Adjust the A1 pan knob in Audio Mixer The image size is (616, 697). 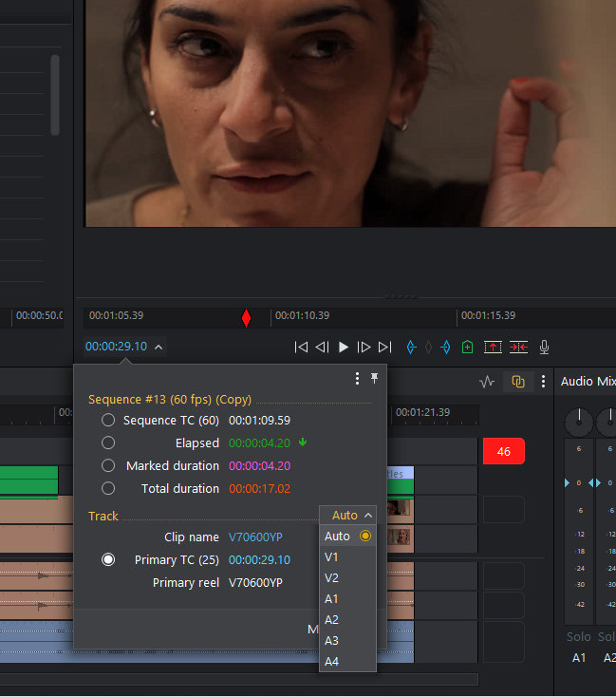pos(579,421)
